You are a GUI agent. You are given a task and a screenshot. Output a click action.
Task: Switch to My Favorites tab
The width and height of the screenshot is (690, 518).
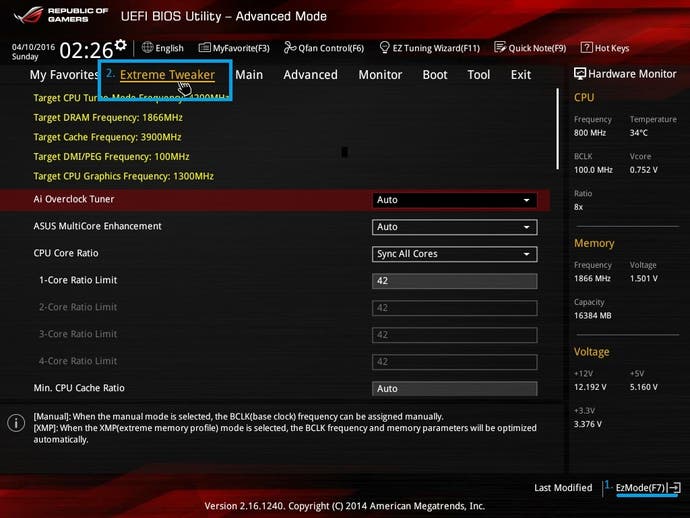click(x=64, y=75)
